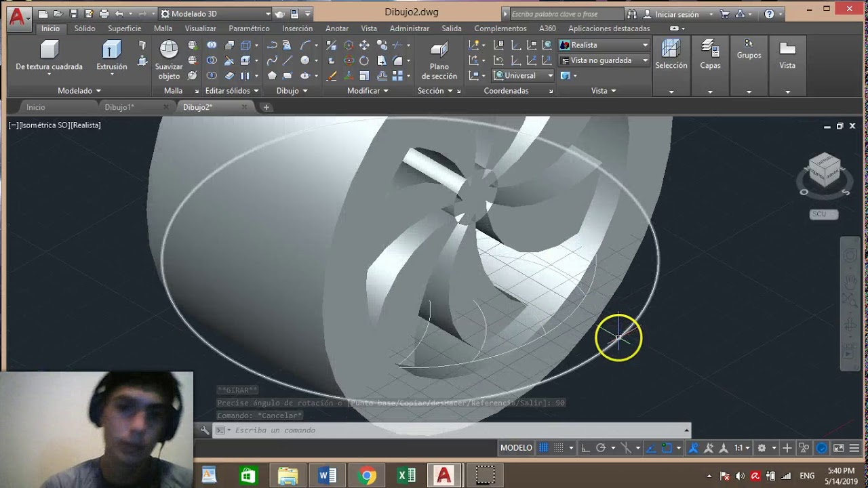This screenshot has height=488, width=868.
Task: Switch to the Visualizar ribbon tab
Action: click(x=201, y=28)
